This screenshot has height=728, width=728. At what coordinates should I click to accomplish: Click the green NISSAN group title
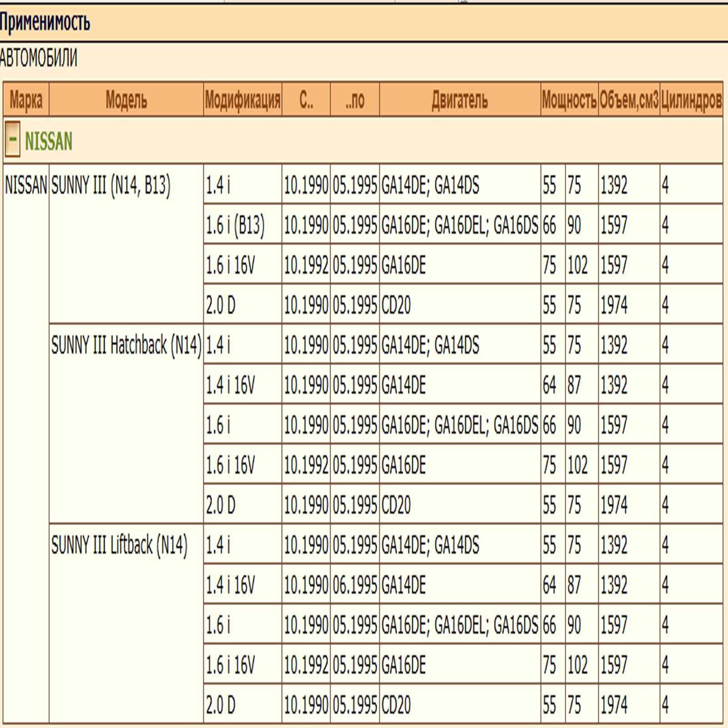click(48, 141)
